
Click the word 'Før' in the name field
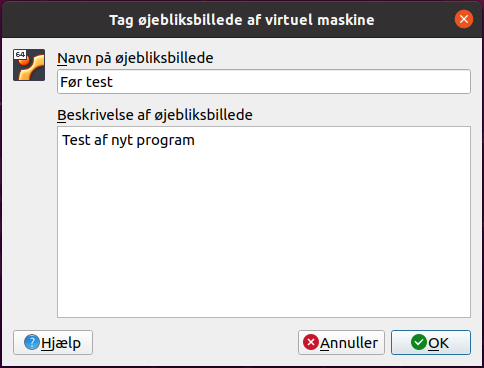pyautogui.click(x=71, y=82)
